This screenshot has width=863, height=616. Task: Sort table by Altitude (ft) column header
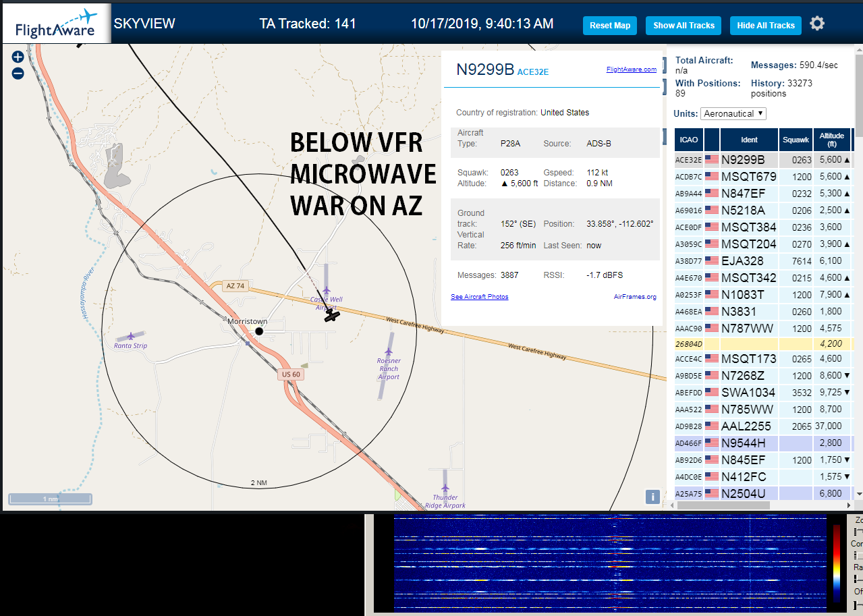(x=832, y=140)
